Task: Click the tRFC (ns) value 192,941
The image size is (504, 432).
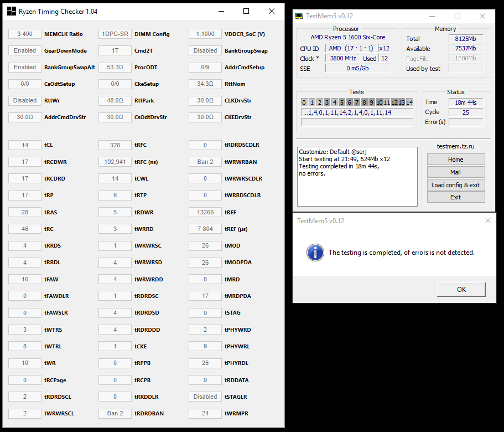Action: [x=115, y=162]
